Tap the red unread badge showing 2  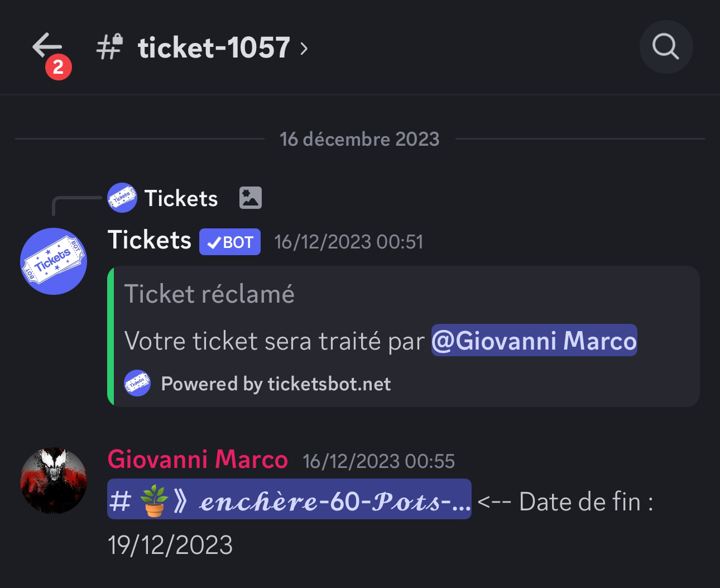click(x=59, y=68)
